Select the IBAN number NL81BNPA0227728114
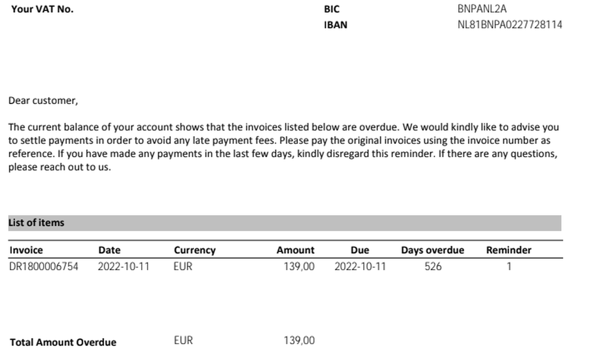This screenshot has height=364, width=593. click(x=509, y=25)
